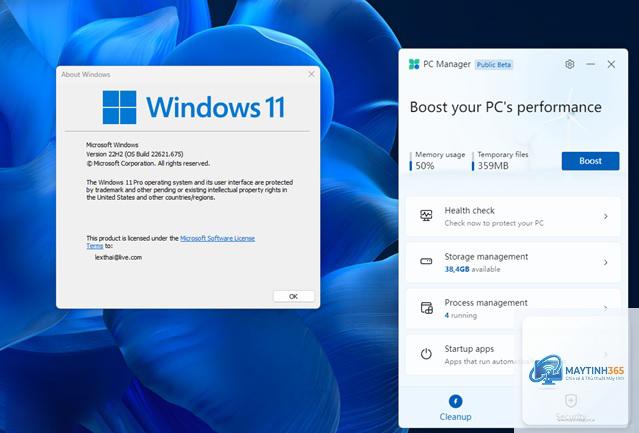Click 'Check now to protect your PC'
This screenshot has width=639, height=433.
tap(494, 223)
